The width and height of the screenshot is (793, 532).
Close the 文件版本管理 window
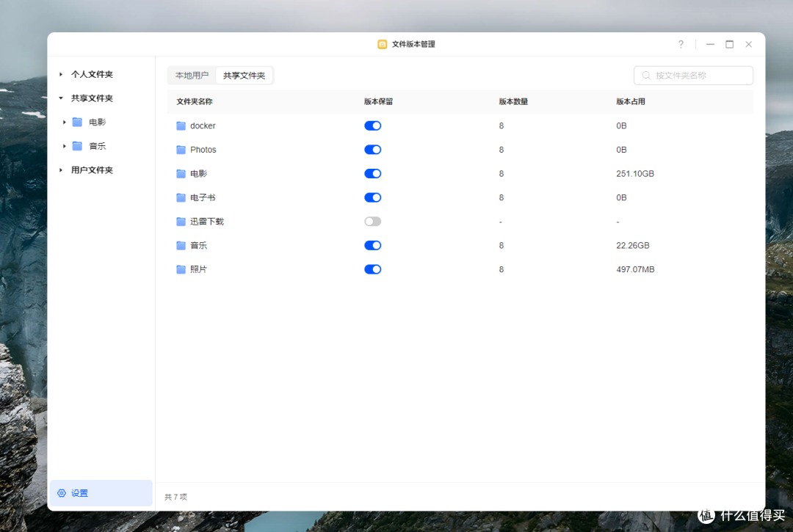tap(748, 45)
